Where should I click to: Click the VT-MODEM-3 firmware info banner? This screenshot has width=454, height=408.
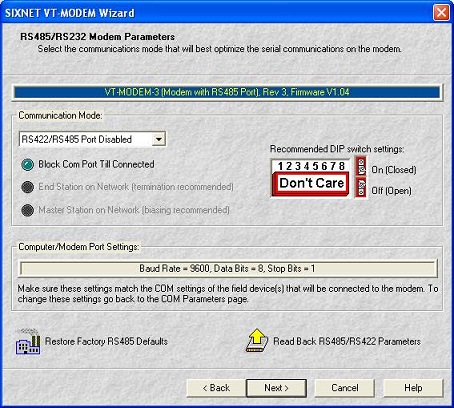click(227, 92)
